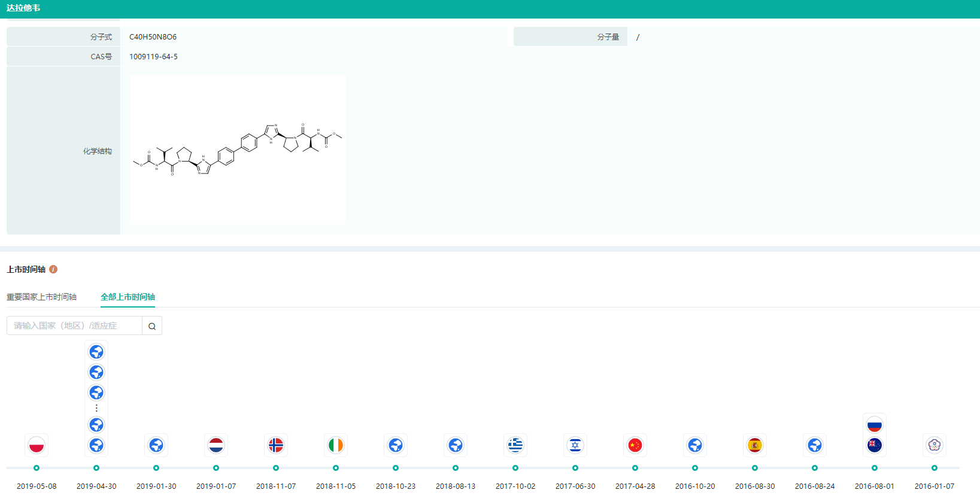This screenshot has width=980, height=502.
Task: Click the globe just below the ellipsis at 2019-04-30
Action: [96, 425]
